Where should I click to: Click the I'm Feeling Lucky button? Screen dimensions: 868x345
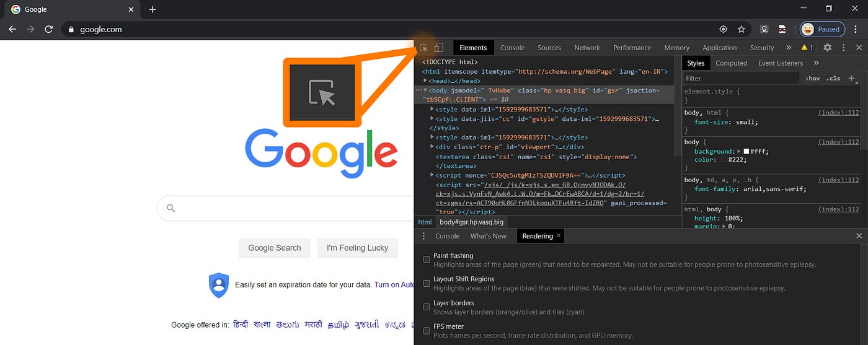click(358, 248)
